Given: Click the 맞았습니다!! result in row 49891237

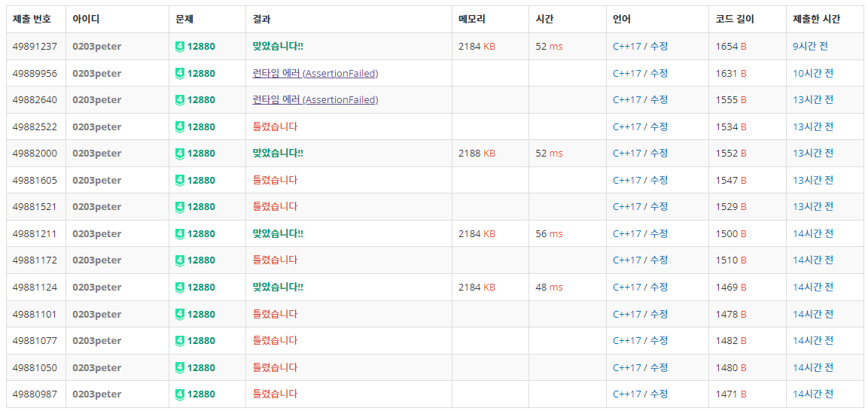Looking at the screenshot, I should click(278, 47).
